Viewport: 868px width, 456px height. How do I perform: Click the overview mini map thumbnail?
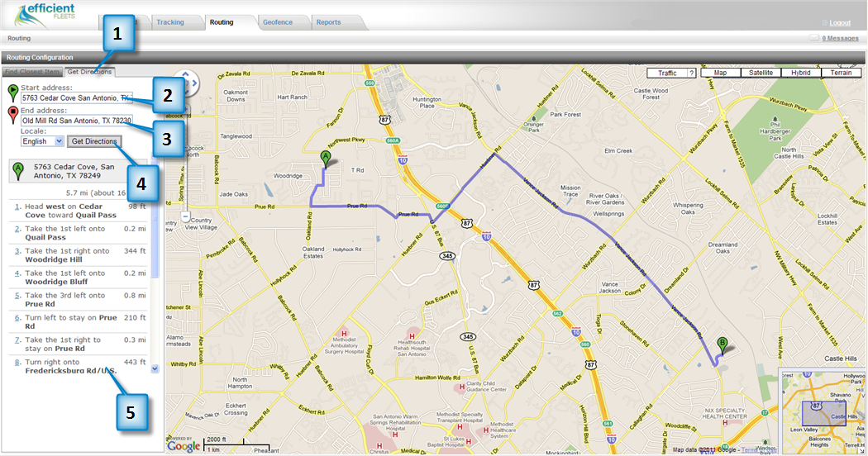(823, 411)
